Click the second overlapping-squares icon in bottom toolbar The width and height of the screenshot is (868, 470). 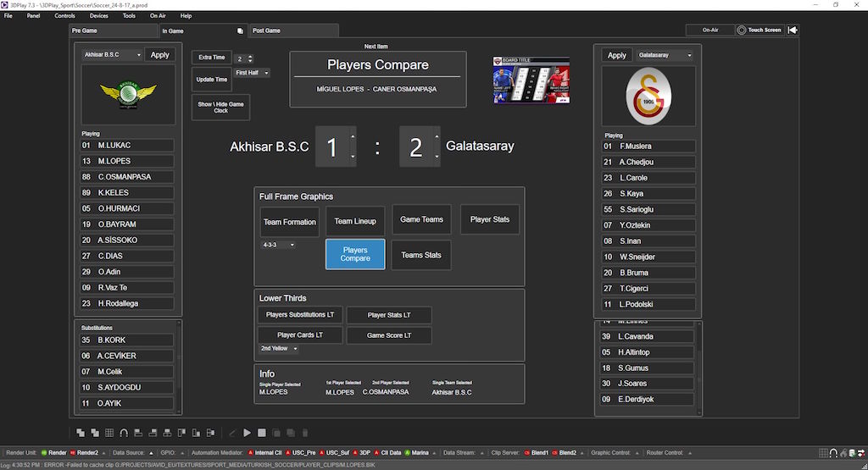[x=95, y=433]
